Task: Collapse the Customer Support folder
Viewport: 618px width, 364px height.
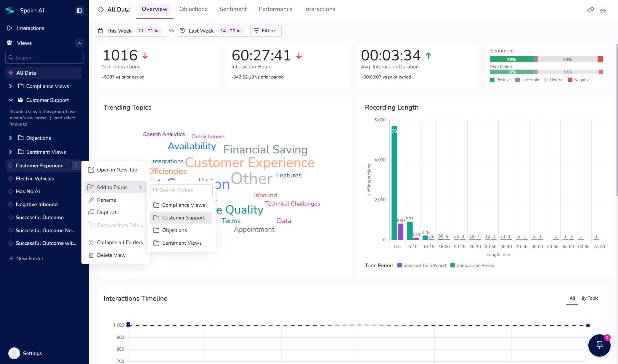Action: 11,100
